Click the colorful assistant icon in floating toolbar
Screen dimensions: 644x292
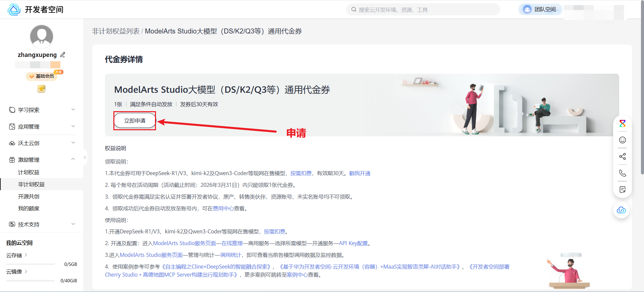click(623, 124)
